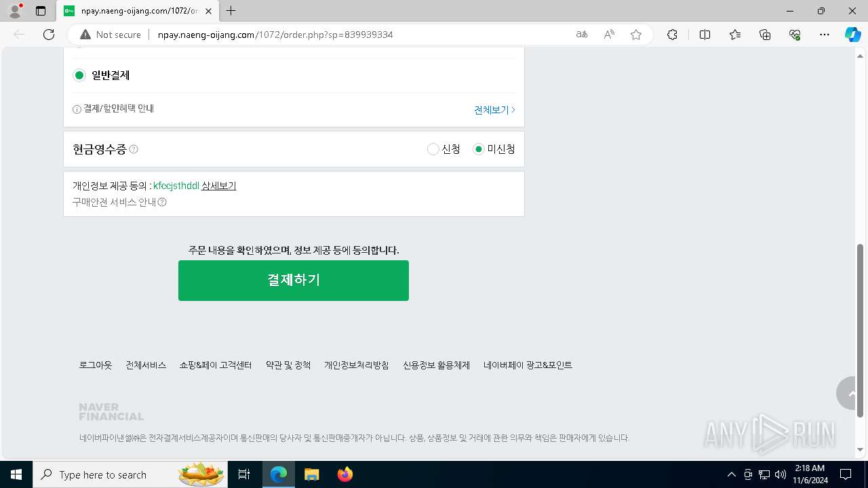Toggle the Split screen icon
The image size is (868, 488).
pos(705,35)
